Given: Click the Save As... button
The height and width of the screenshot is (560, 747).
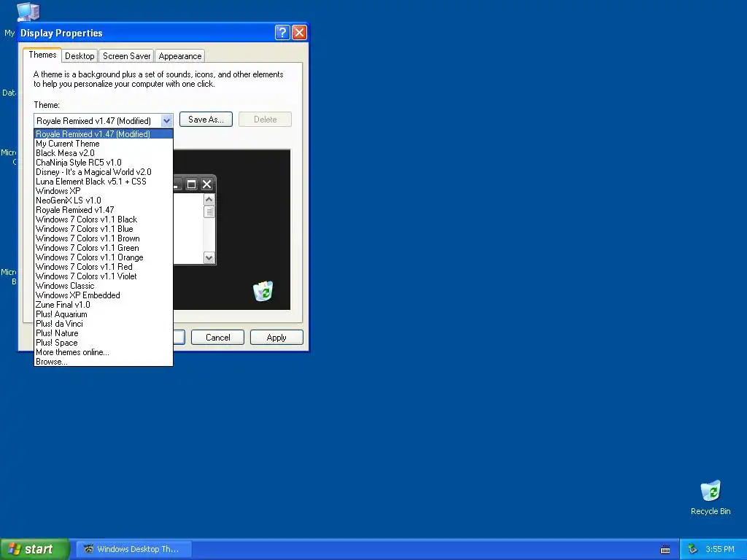Looking at the screenshot, I should pyautogui.click(x=206, y=120).
